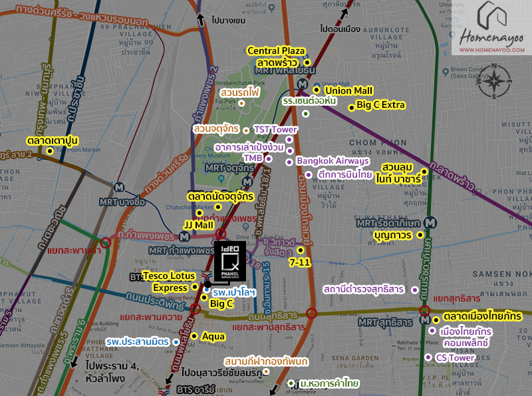Click the "ซ.พหลโยธิน 18/1" label
Viewport: 532px width, 396px height.
[264, 202]
